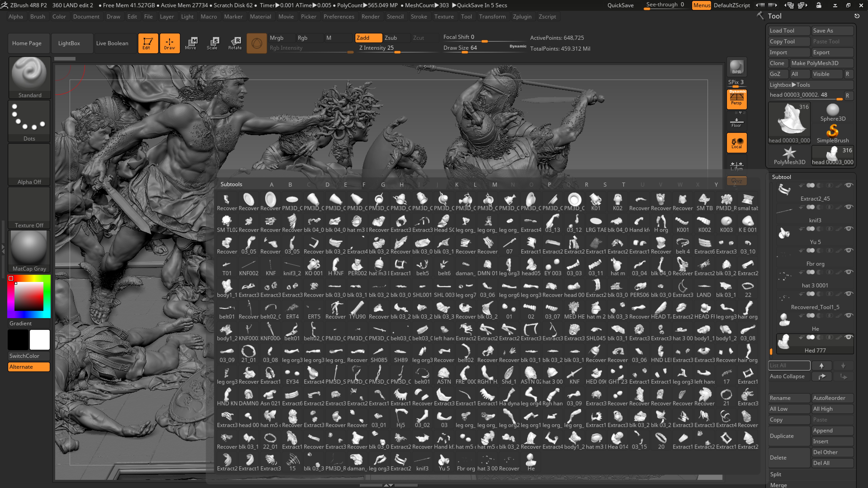Move selected subtool up arrow
This screenshot has height=488, width=868.
(x=821, y=365)
